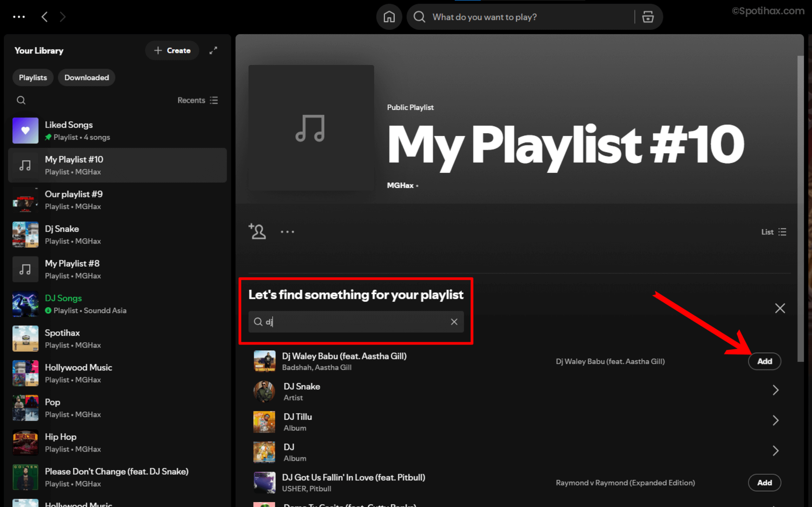Click the playlist search field containing 'dj'
This screenshot has width=812, height=507.
click(x=356, y=322)
